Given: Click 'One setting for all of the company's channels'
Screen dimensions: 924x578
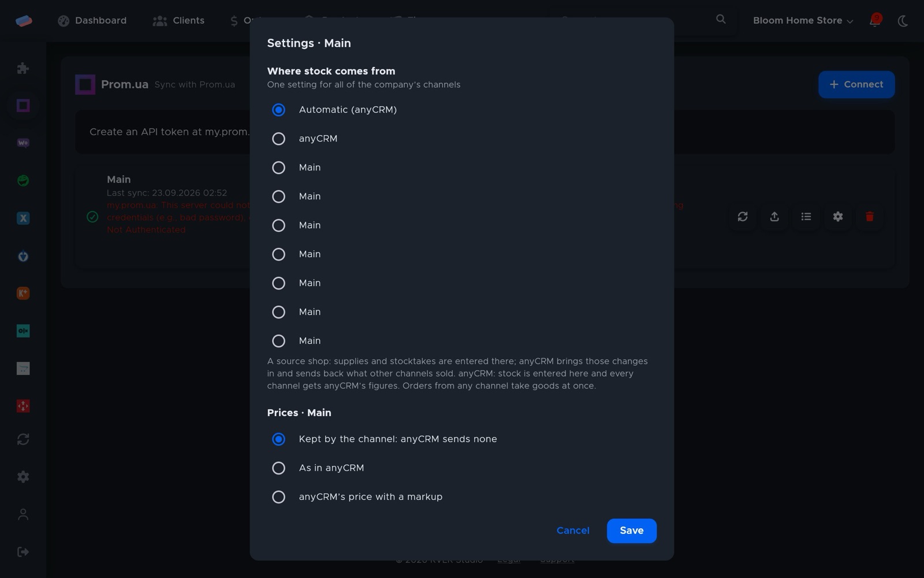Looking at the screenshot, I should (x=364, y=85).
